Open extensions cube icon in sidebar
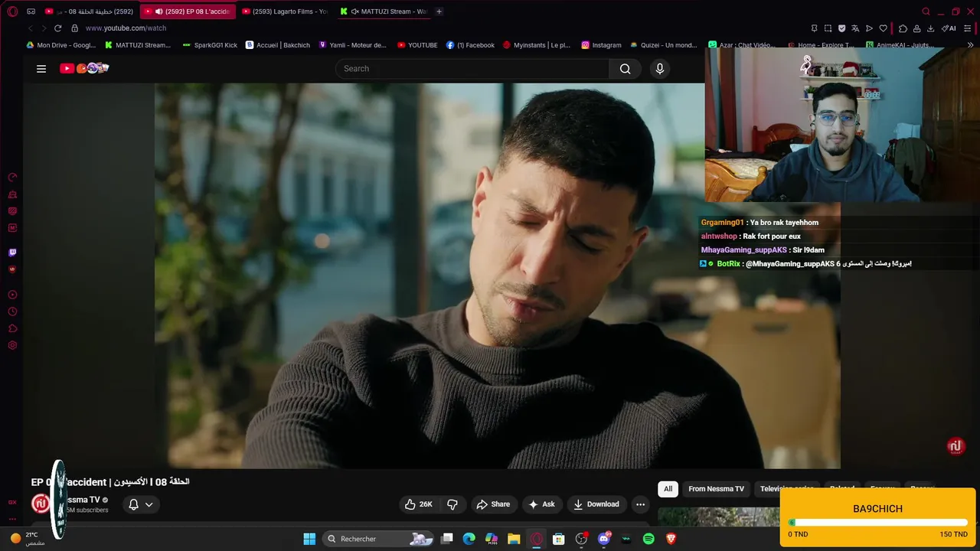The image size is (980, 551). [x=12, y=328]
